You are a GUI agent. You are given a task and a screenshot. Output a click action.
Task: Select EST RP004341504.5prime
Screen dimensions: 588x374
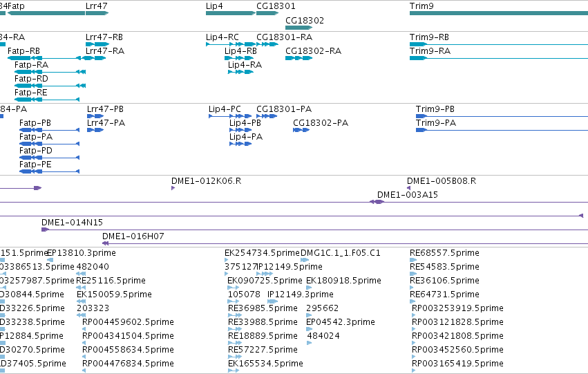coord(84,344)
